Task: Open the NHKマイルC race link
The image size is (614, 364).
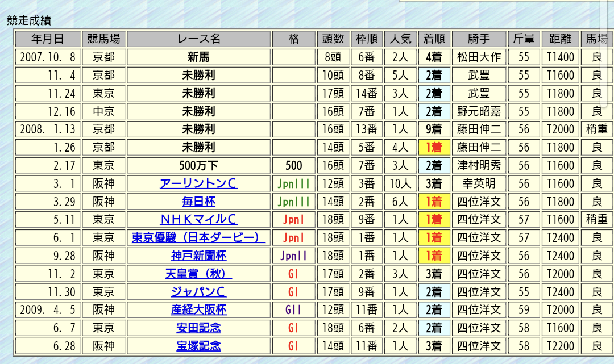Action: (198, 219)
